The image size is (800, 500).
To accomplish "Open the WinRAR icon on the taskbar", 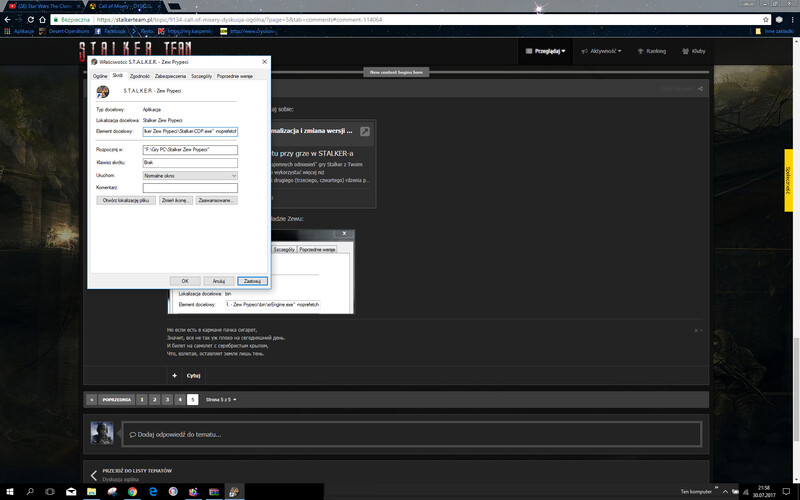I will click(x=214, y=492).
